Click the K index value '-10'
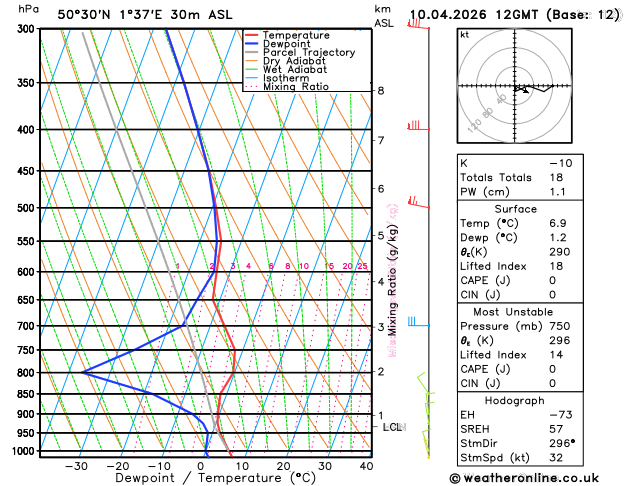The image size is (629, 486). pos(561,163)
